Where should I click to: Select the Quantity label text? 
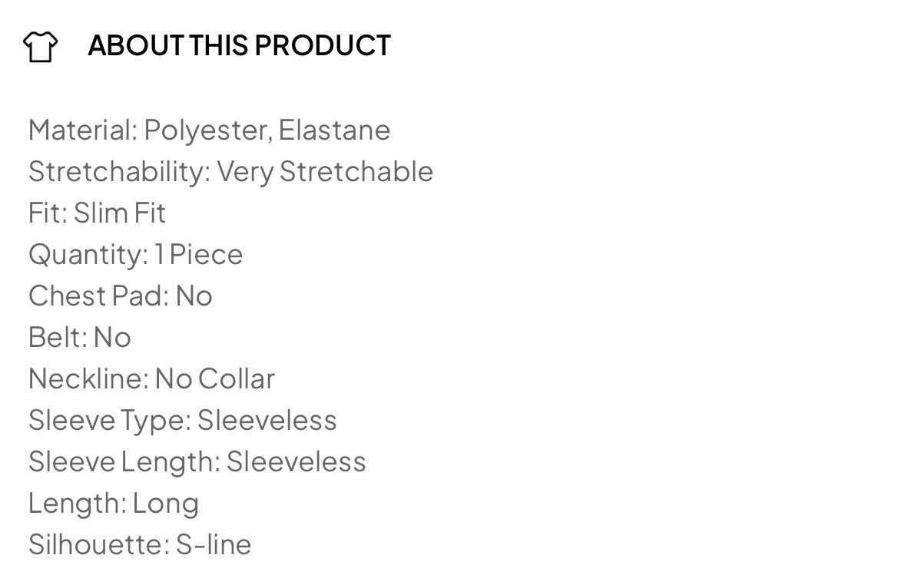[87, 255]
